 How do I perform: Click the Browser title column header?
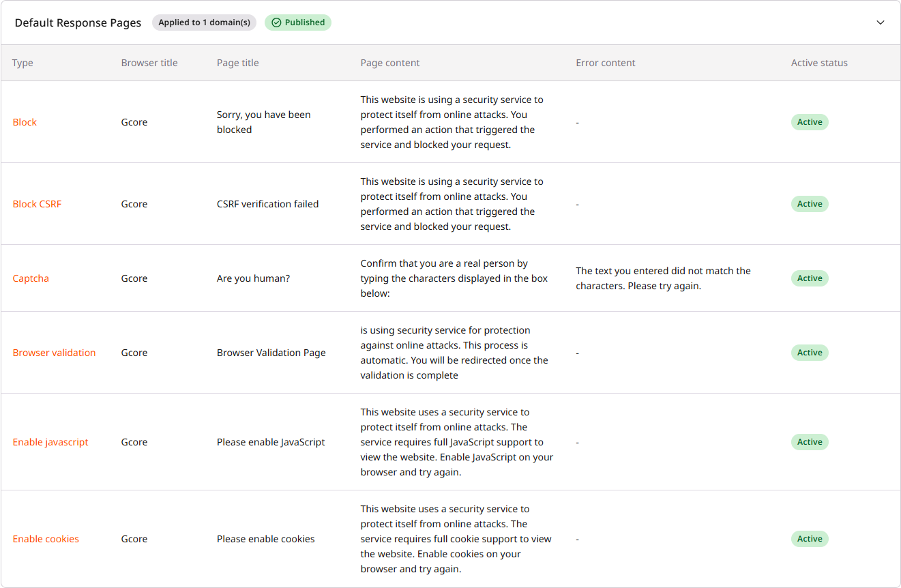[149, 62]
